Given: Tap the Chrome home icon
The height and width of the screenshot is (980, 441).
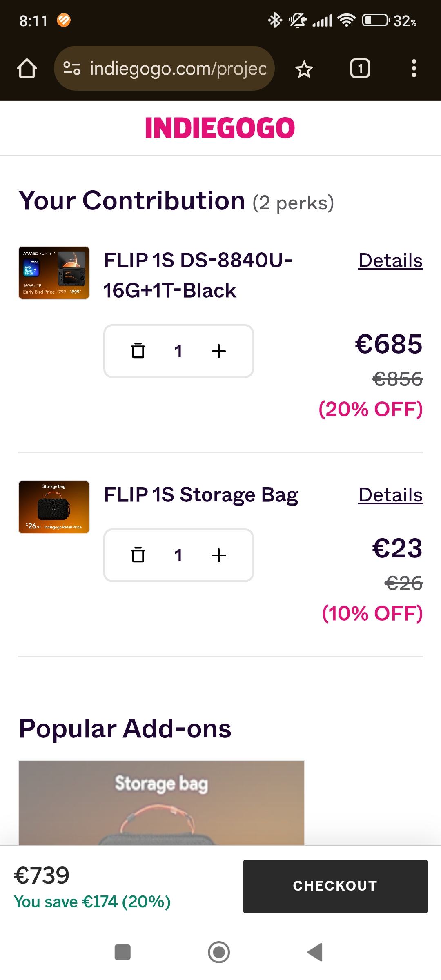Looking at the screenshot, I should pos(27,69).
